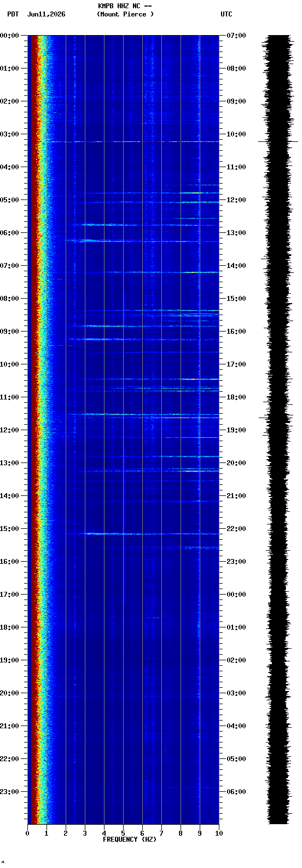Click the '10' frequency axis tick label

(219, 833)
